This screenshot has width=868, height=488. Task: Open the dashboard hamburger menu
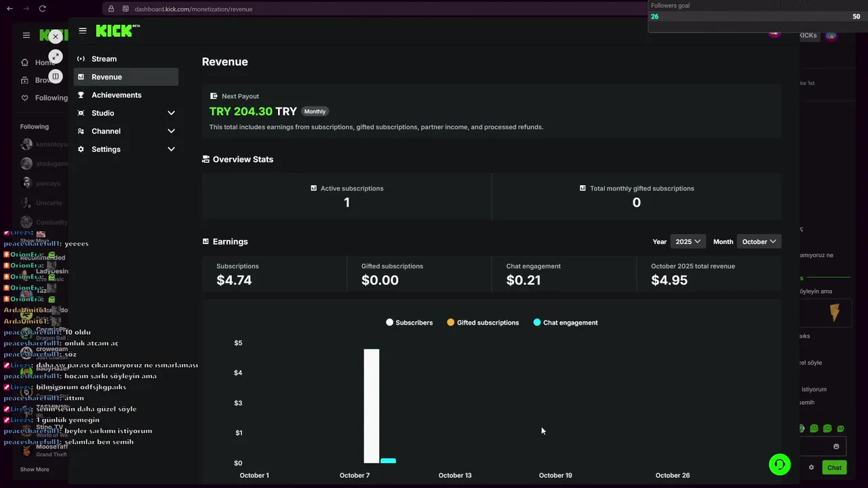tap(83, 30)
